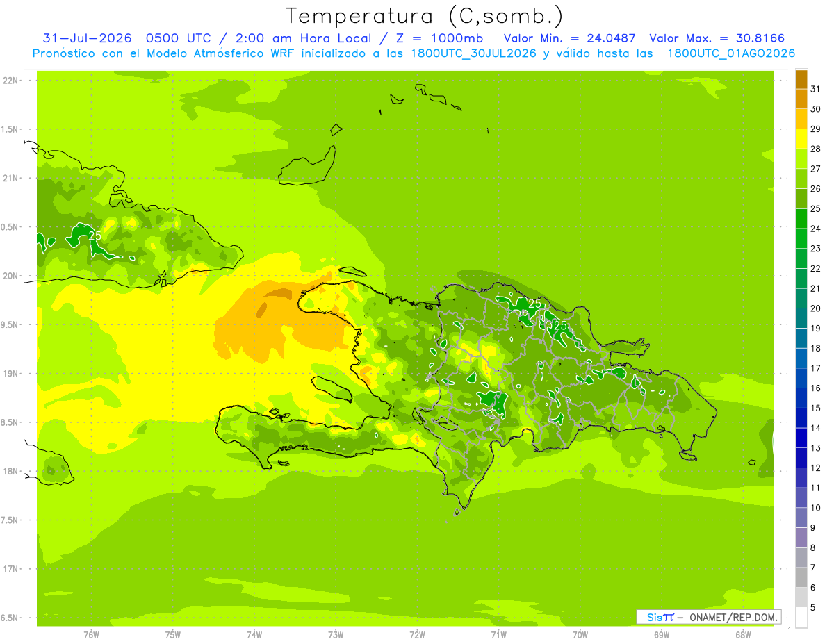Click the "21N" latitude label

tap(10, 179)
